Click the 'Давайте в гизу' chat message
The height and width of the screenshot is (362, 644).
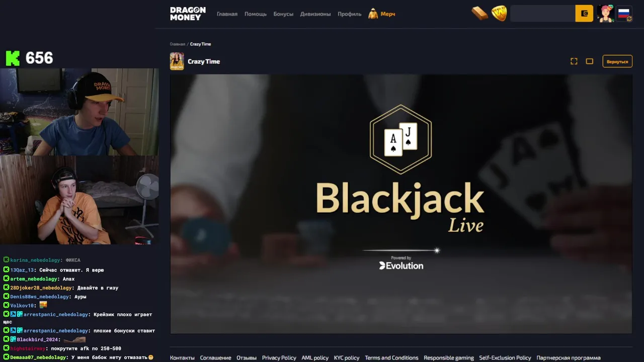tap(97, 288)
